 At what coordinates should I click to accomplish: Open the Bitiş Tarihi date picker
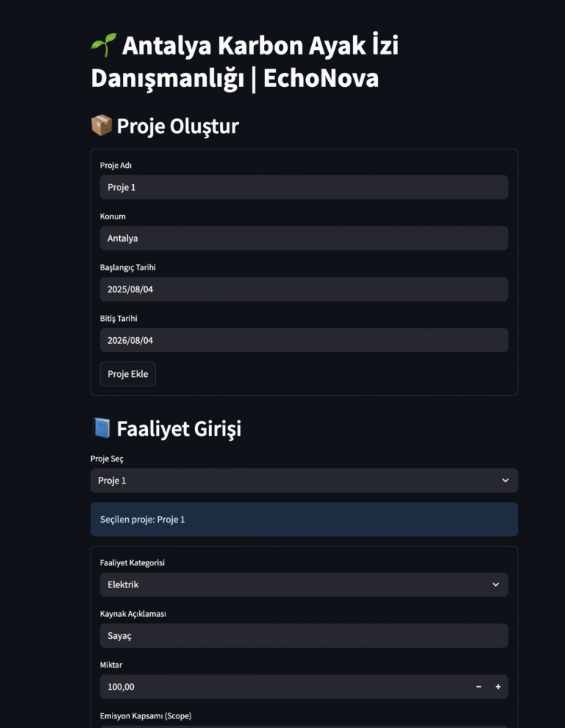click(x=304, y=341)
